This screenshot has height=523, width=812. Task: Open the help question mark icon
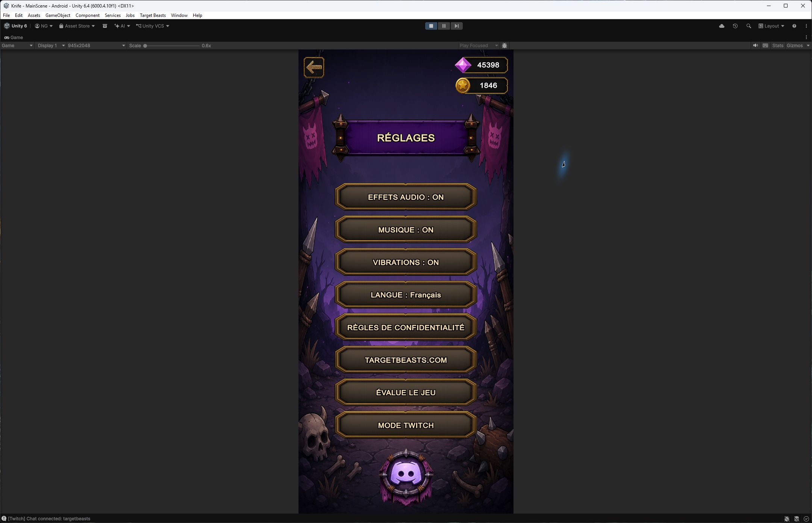pyautogui.click(x=794, y=26)
